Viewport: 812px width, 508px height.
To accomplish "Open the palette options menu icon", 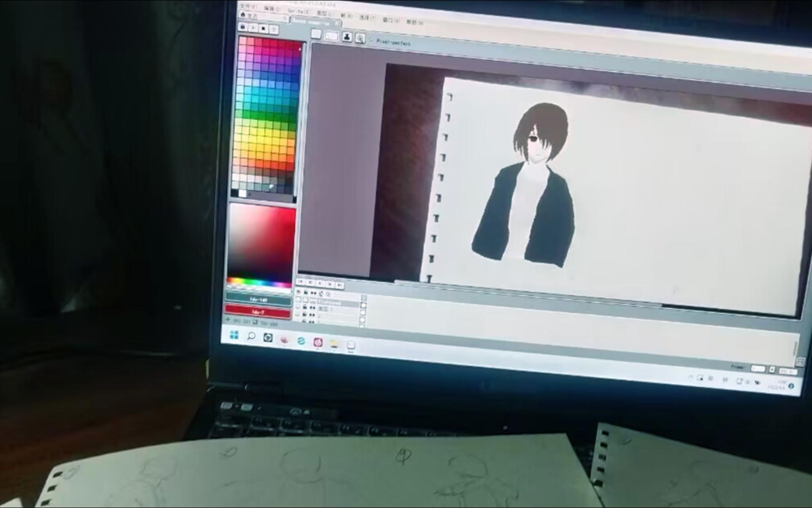I will [274, 30].
